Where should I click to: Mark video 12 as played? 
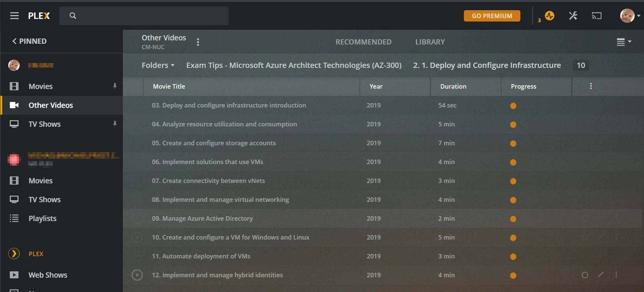coord(585,275)
